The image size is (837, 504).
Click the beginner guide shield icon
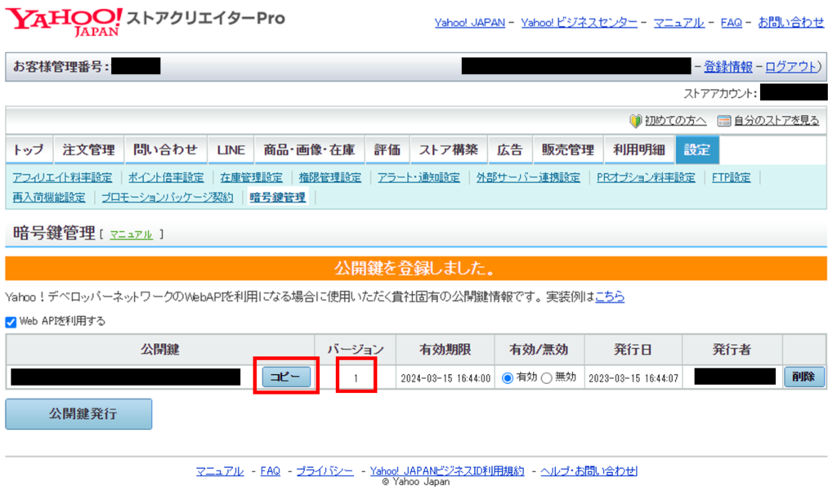click(x=635, y=121)
